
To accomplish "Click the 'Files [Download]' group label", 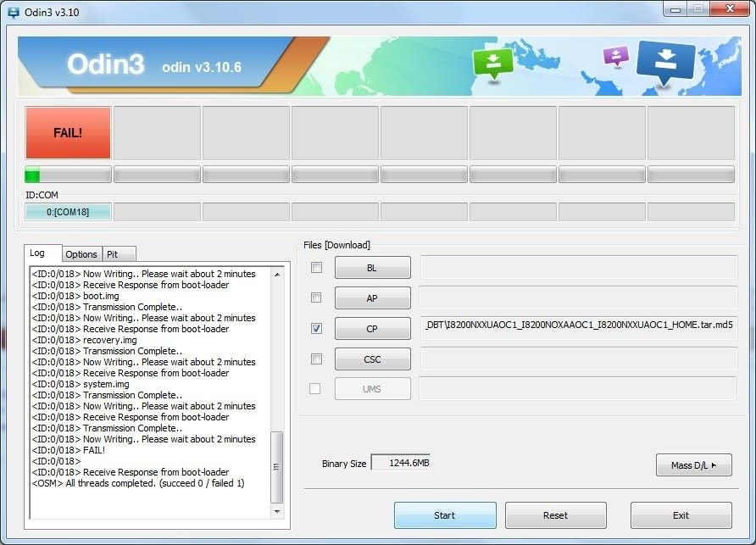I will 336,245.
